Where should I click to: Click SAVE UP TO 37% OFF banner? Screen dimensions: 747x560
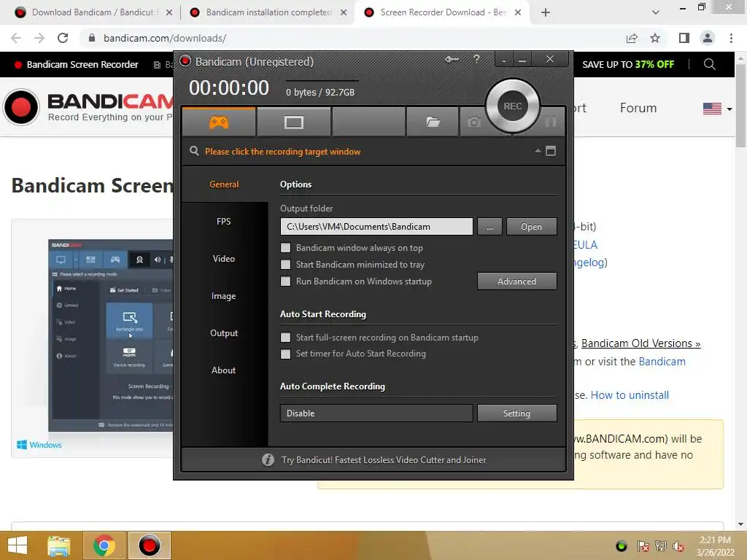[x=628, y=64]
